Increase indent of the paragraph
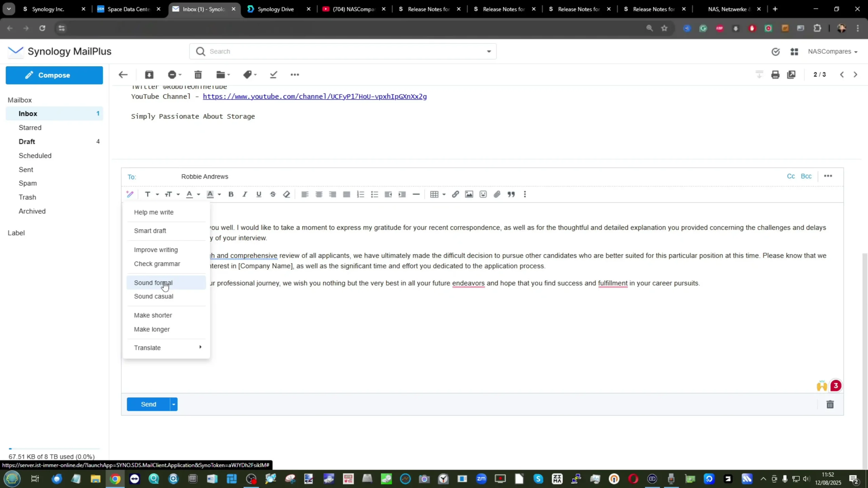 click(402, 194)
